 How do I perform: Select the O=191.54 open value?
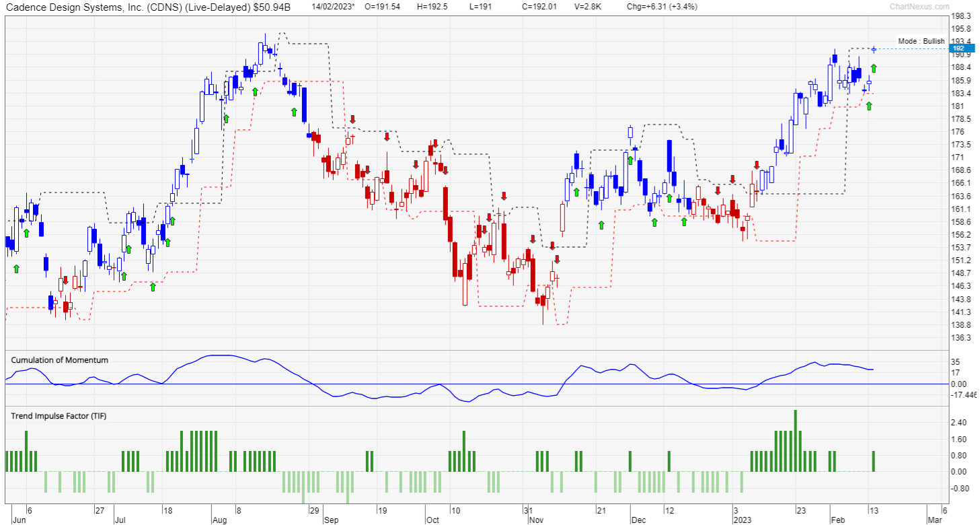(x=382, y=7)
